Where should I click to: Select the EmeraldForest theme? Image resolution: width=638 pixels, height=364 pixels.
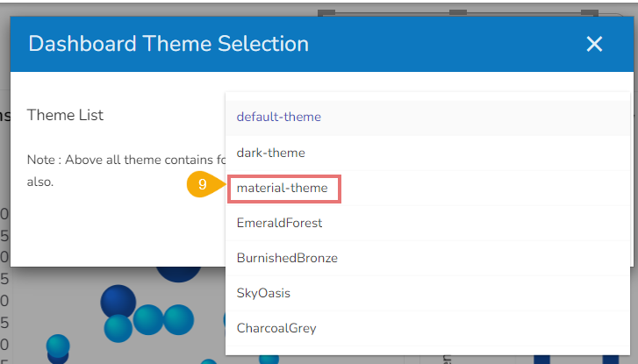(279, 223)
